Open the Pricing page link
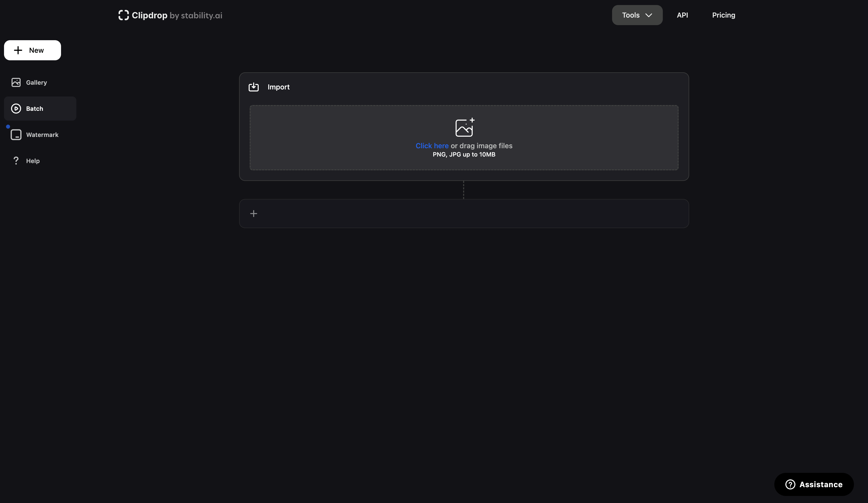 point(723,15)
